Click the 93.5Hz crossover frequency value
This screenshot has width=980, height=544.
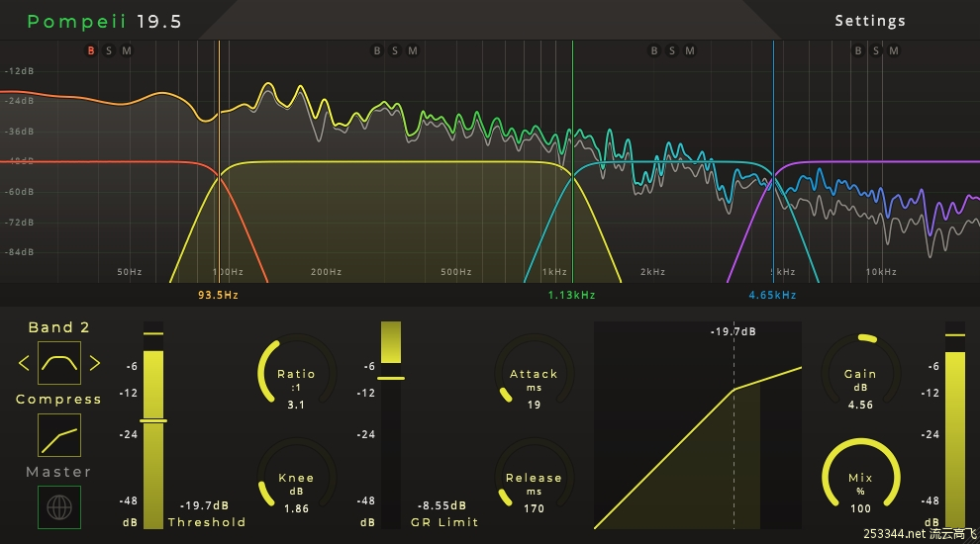tap(218, 295)
